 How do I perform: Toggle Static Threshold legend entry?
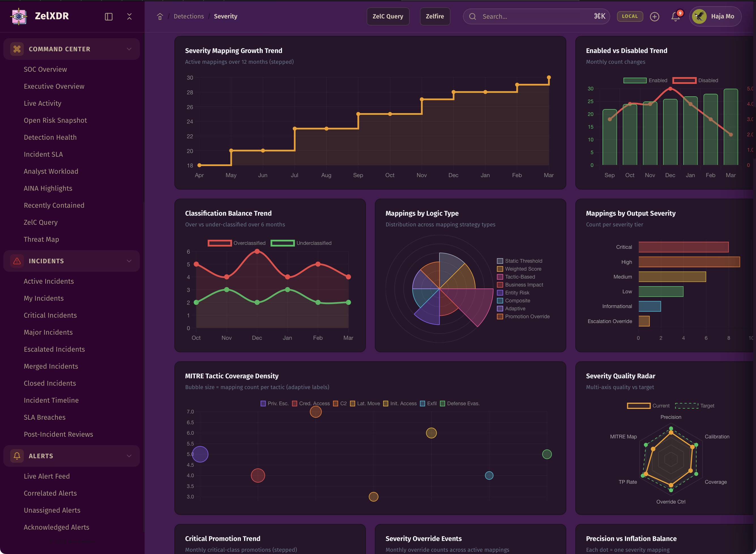tap(519, 261)
